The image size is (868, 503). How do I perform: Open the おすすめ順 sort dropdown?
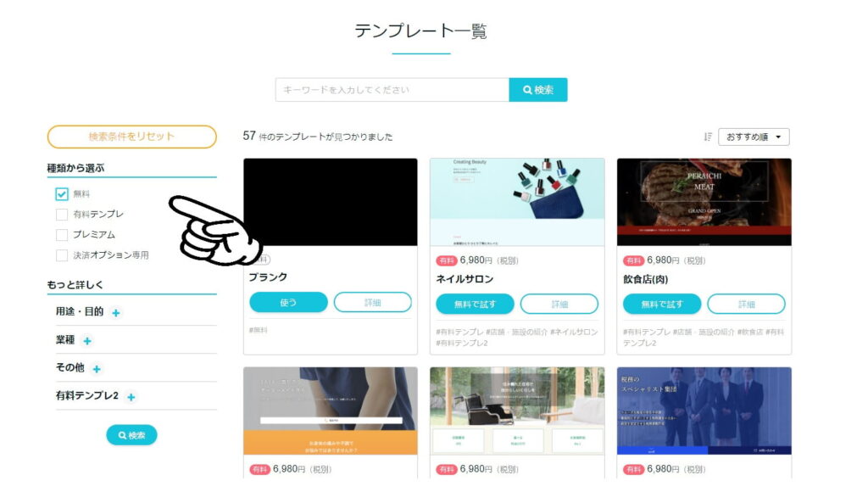pos(754,137)
